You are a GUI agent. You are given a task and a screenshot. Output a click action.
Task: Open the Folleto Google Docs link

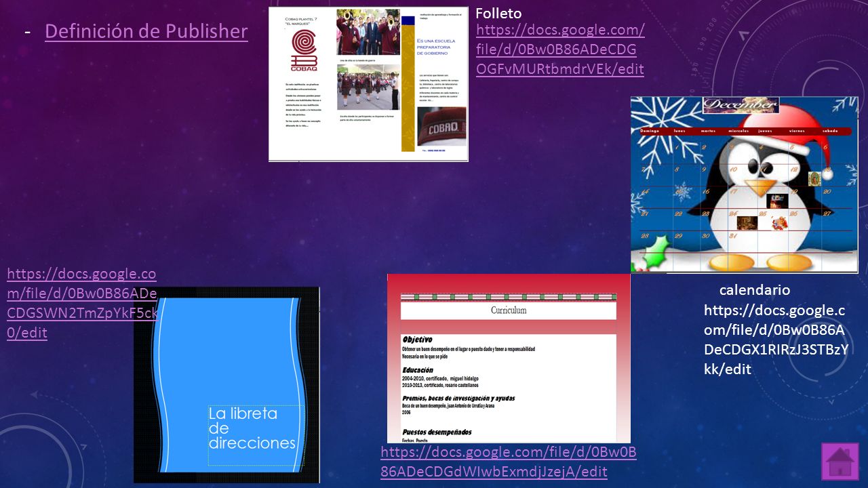tap(560, 49)
